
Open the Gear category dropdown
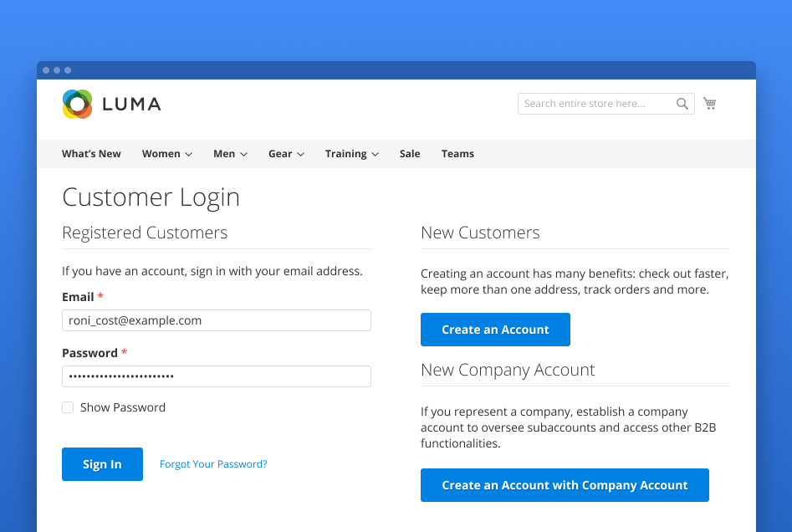286,154
